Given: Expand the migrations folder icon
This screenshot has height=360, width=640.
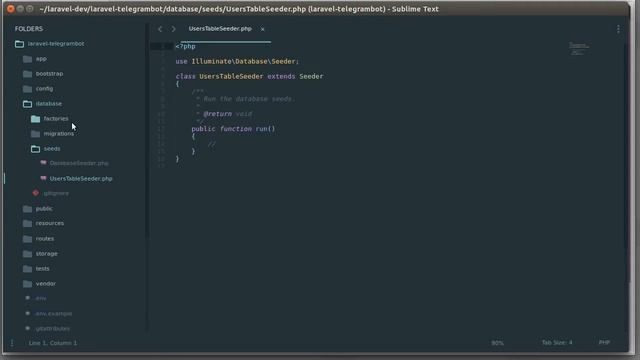Looking at the screenshot, I should (x=36, y=134).
